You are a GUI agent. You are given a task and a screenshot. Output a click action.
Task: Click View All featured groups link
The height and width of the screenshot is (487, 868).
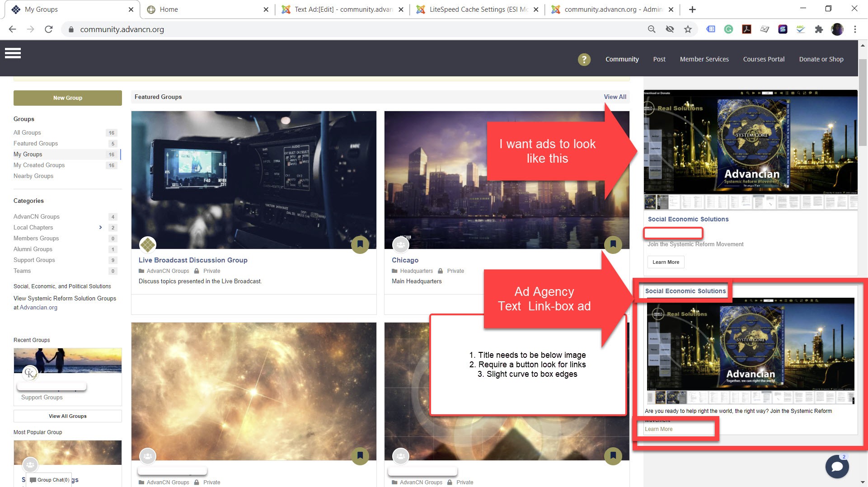pos(615,97)
